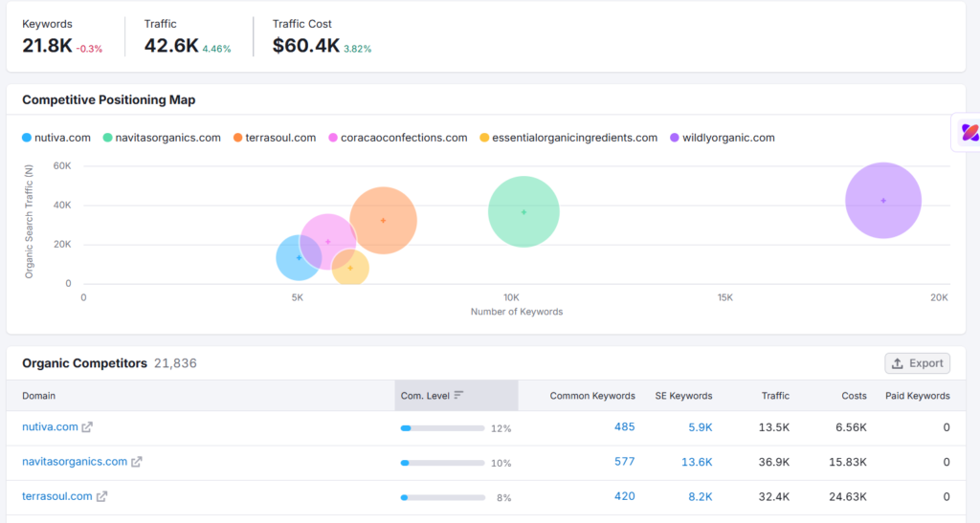This screenshot has height=523, width=980.
Task: Click the sort icon beside Com. Level
Action: 458,395
